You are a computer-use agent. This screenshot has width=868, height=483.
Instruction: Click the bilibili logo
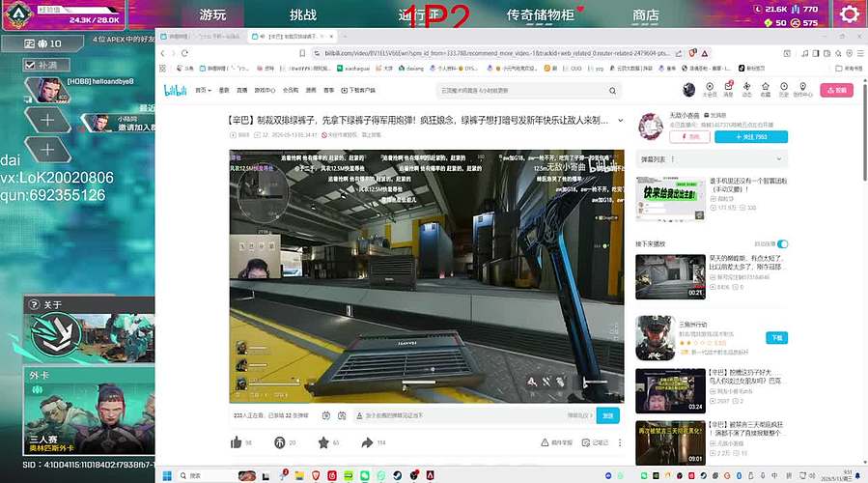pyautogui.click(x=175, y=90)
